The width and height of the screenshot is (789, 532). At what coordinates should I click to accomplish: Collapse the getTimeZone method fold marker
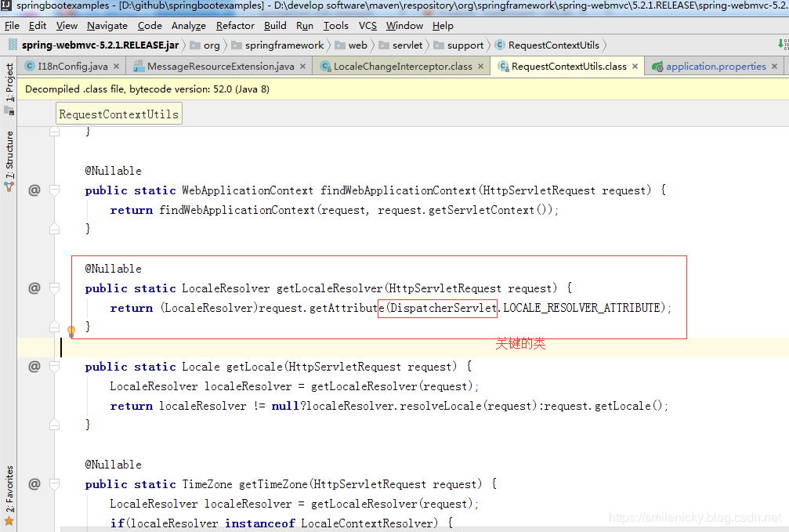pos(54,484)
